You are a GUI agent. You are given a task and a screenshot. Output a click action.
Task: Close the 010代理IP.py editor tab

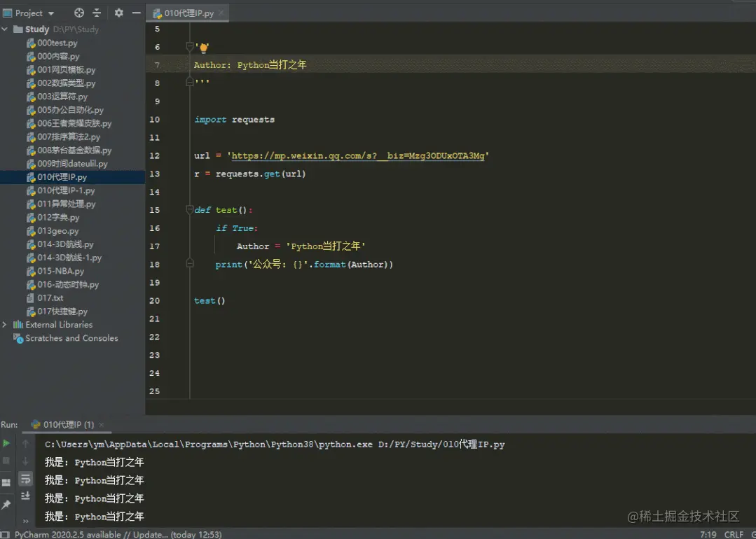pos(221,13)
